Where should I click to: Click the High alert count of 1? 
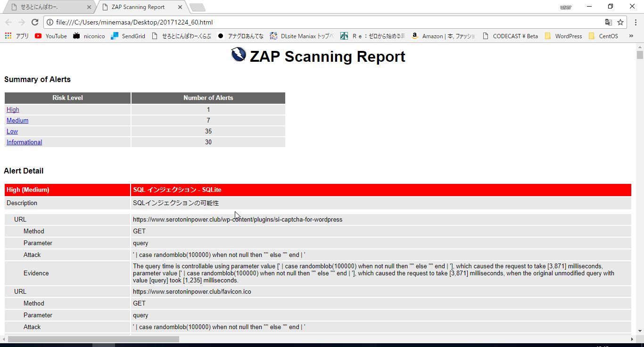click(x=208, y=109)
